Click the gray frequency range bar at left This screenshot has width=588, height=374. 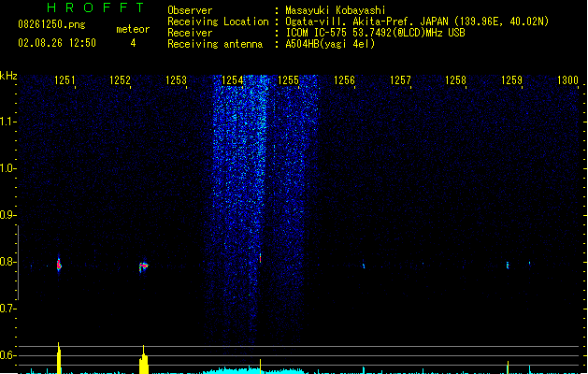point(18,262)
